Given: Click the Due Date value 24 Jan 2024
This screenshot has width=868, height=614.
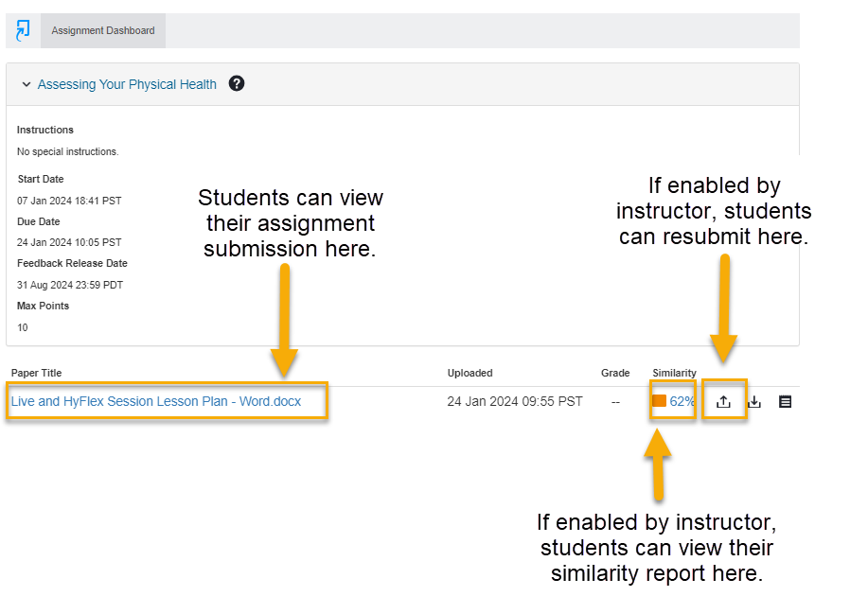Looking at the screenshot, I should pyautogui.click(x=69, y=242).
